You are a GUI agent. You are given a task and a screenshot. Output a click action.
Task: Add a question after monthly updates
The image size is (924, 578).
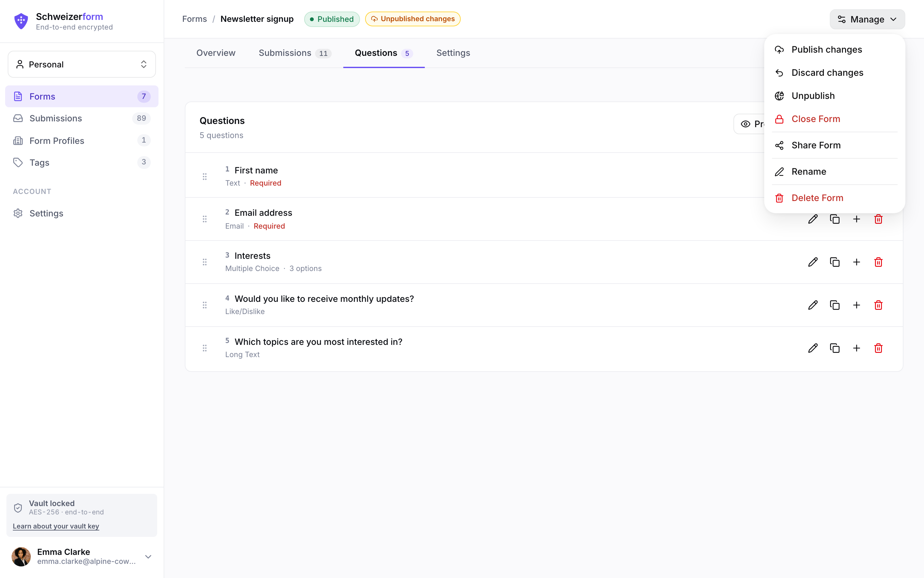tap(856, 305)
